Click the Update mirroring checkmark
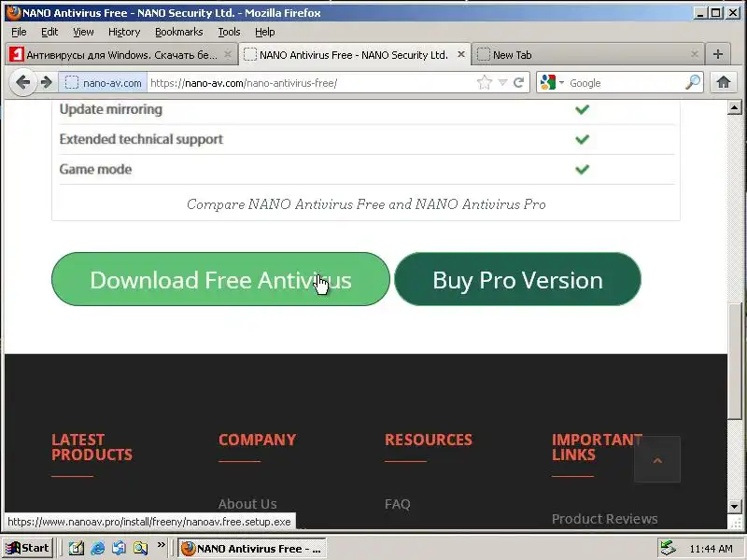Screen dimensions: 747x560 [582, 109]
